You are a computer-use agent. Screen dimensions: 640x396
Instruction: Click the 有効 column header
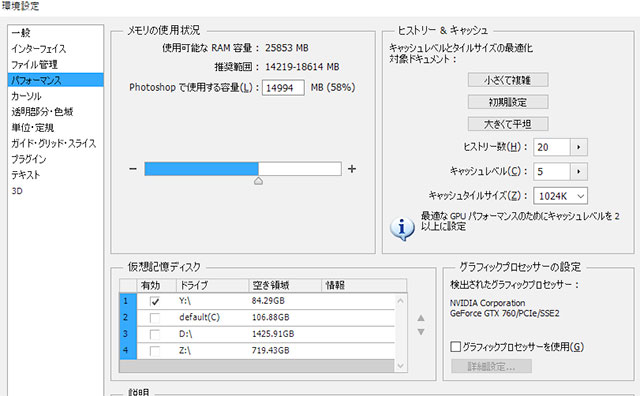coord(156,285)
